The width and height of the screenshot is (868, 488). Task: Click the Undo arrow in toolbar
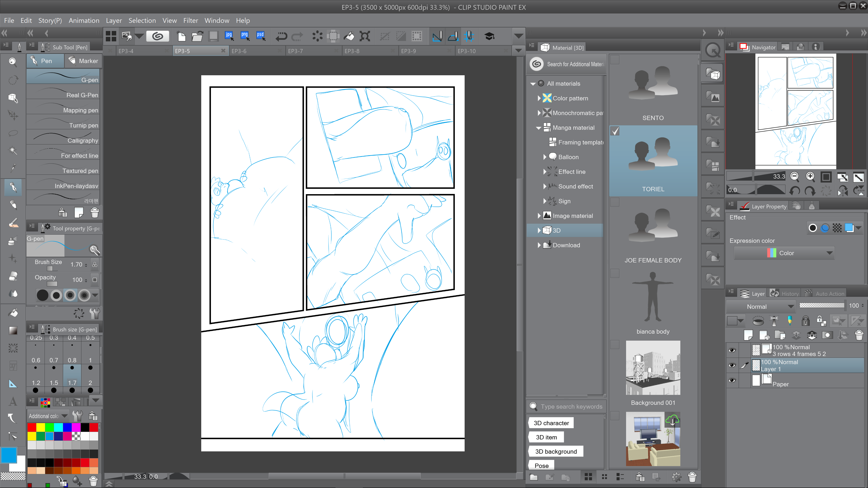click(x=281, y=36)
